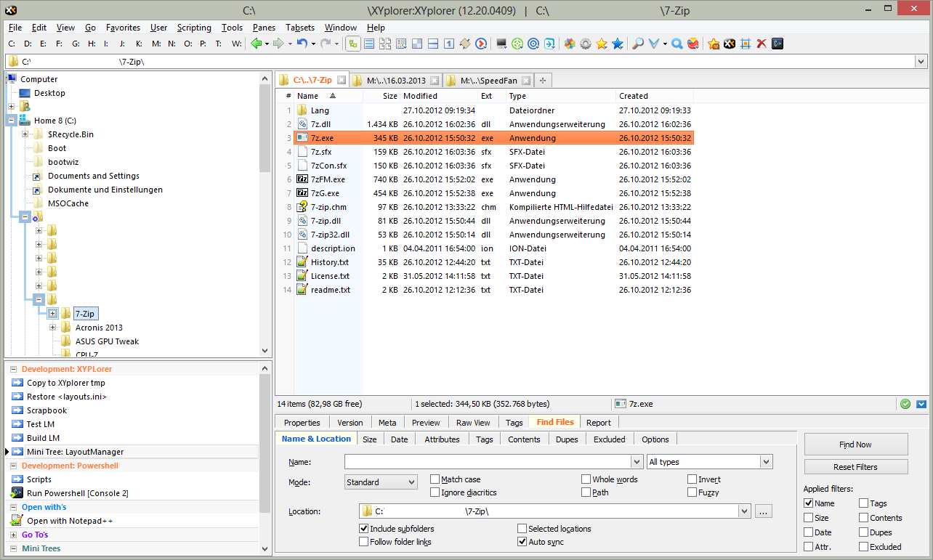Enable the Match case checkbox
This screenshot has height=560, width=933.
pyautogui.click(x=435, y=479)
